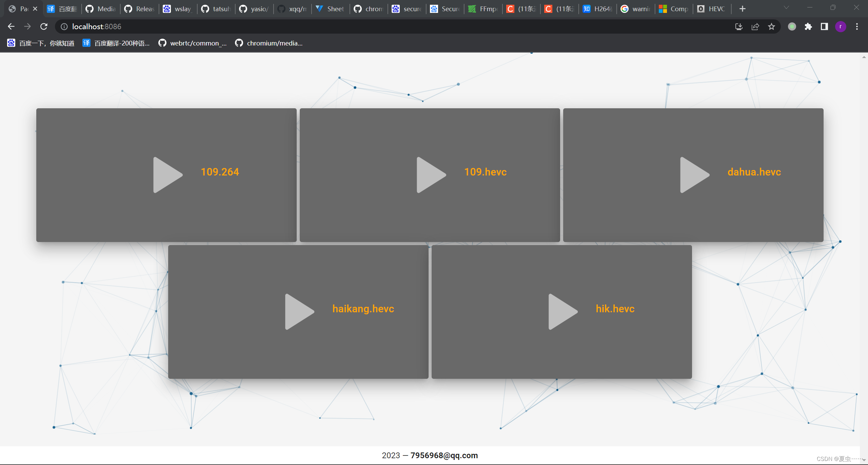Viewport: 868px width, 465px height.
Task: Open 百度一下，你就知道 bookmark
Action: (x=41, y=43)
